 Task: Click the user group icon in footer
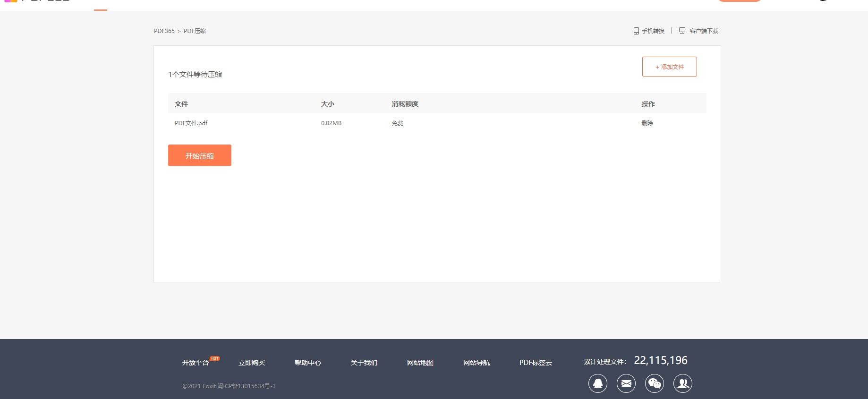[x=682, y=383]
